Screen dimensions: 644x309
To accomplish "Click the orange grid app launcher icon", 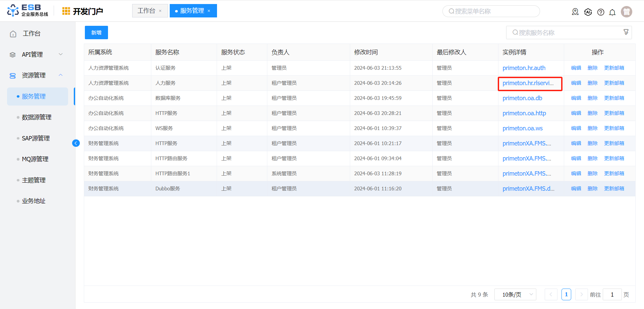I will click(66, 11).
